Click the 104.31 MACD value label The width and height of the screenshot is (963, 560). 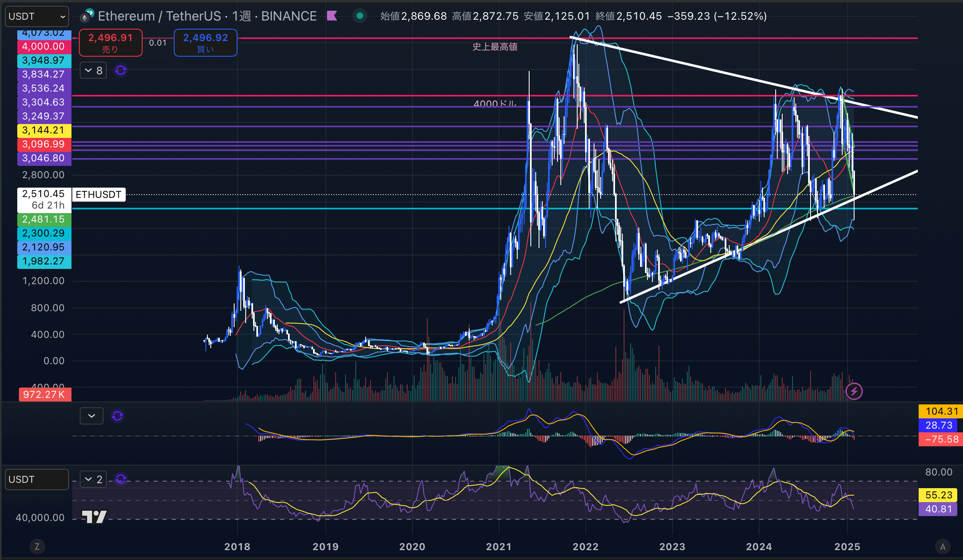pos(941,411)
